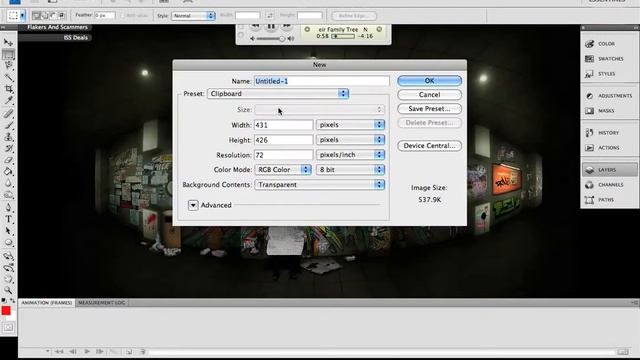Open the Style dropdown in options bar

193,16
